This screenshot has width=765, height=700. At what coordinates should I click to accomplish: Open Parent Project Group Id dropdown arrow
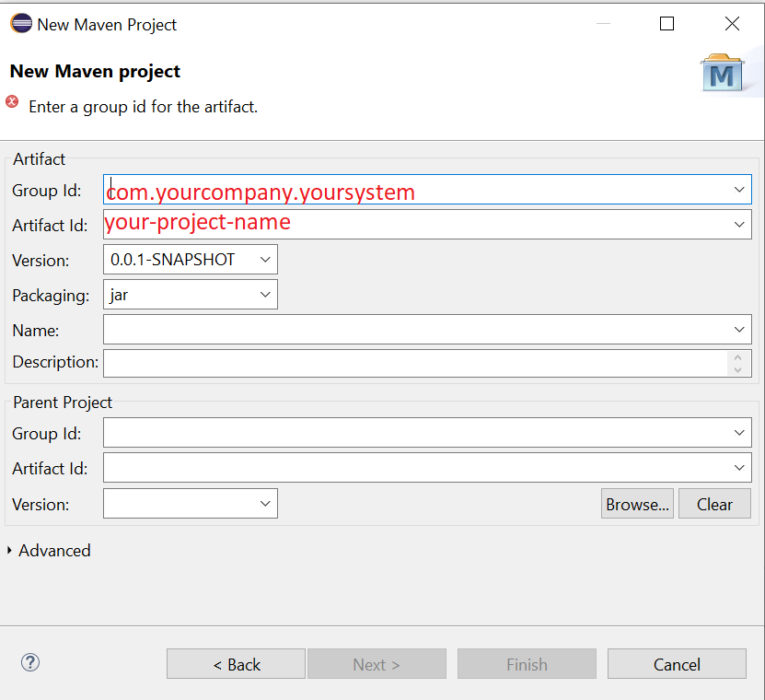pos(739,433)
